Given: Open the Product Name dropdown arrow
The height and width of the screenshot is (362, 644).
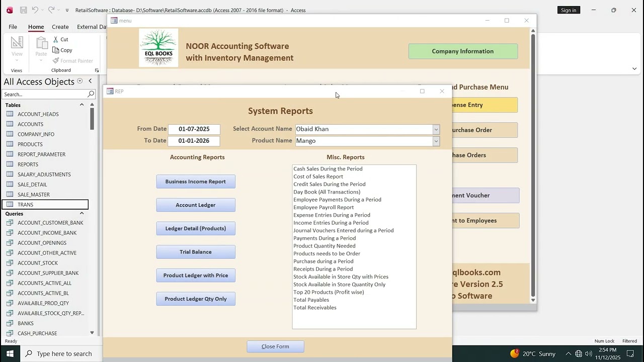Looking at the screenshot, I should pyautogui.click(x=436, y=141).
